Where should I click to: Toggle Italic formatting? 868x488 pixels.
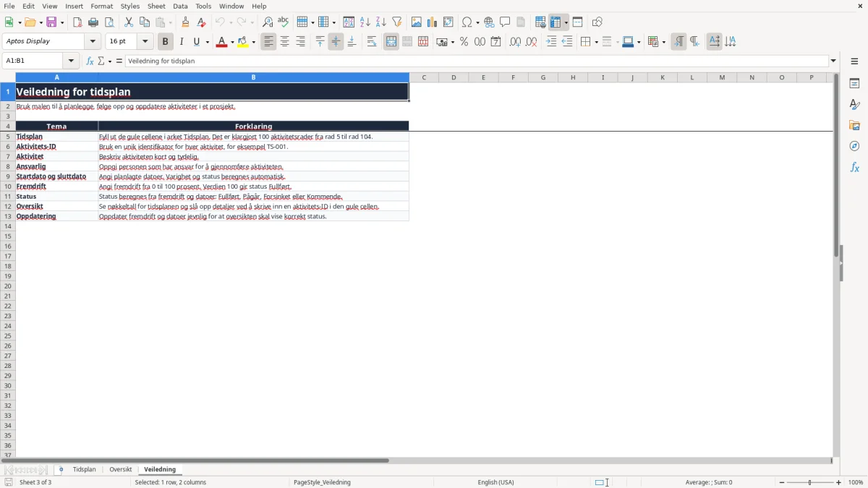(x=182, y=42)
